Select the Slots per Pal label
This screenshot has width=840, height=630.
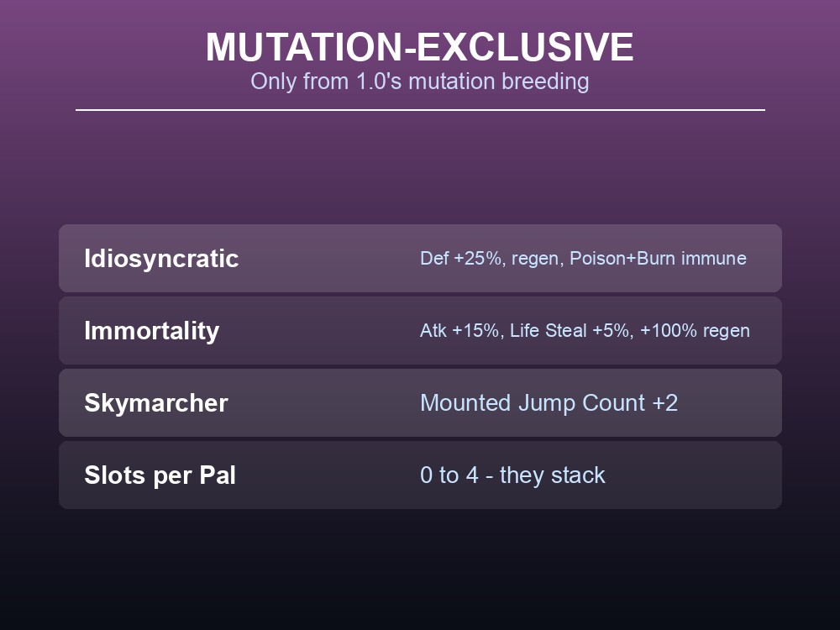pyautogui.click(x=160, y=475)
